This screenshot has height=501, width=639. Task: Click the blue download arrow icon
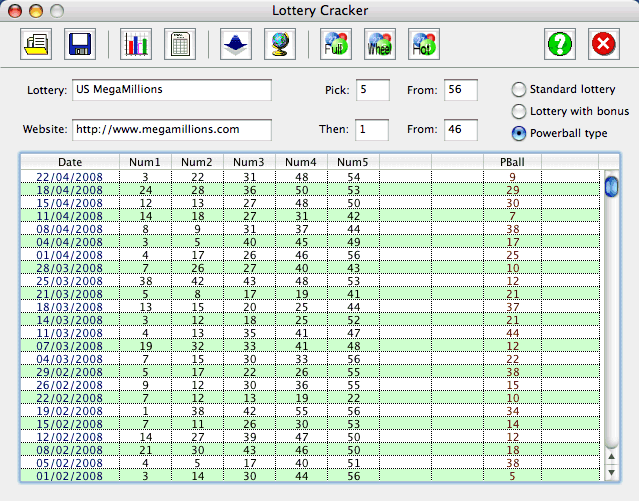(x=236, y=44)
